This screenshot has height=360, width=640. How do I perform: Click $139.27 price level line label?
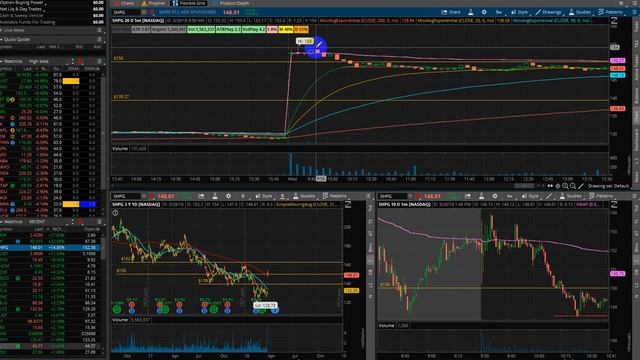click(x=121, y=97)
